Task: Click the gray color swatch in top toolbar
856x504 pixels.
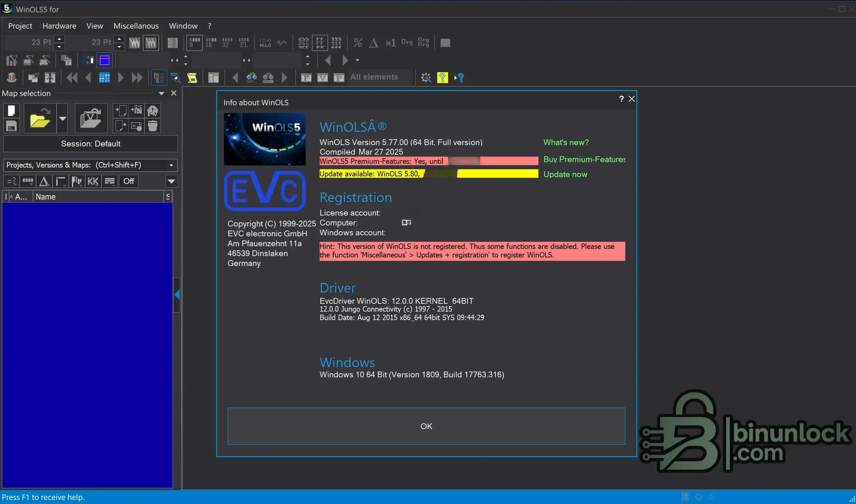Action: pyautogui.click(x=445, y=43)
